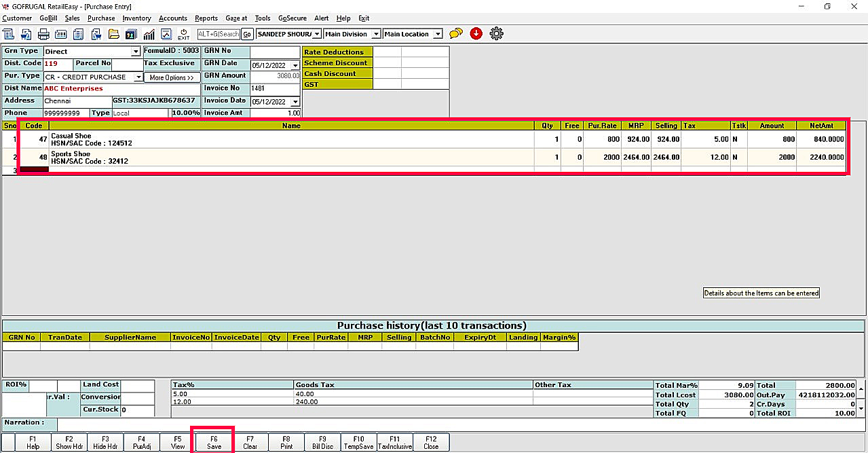Viewport: 868px width, 453px height.
Task: Click the F12 Close button
Action: 431,442
